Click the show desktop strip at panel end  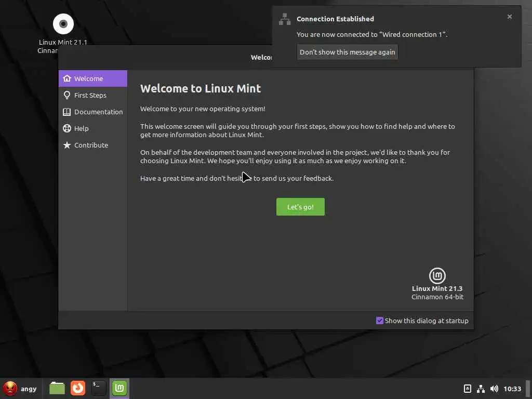coord(528,389)
